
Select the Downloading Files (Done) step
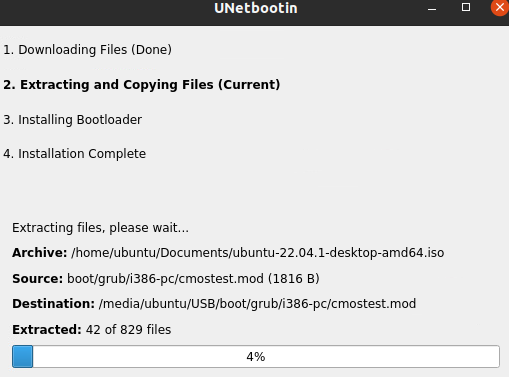[87, 50]
